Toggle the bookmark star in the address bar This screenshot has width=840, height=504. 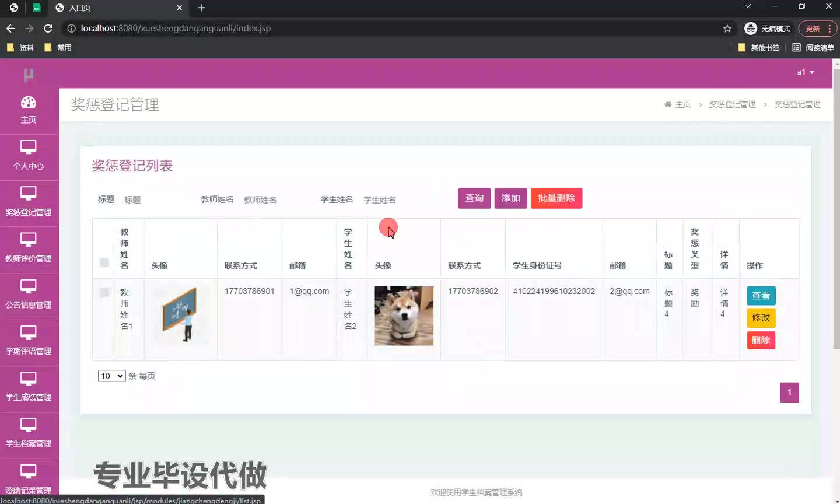pyautogui.click(x=727, y=28)
